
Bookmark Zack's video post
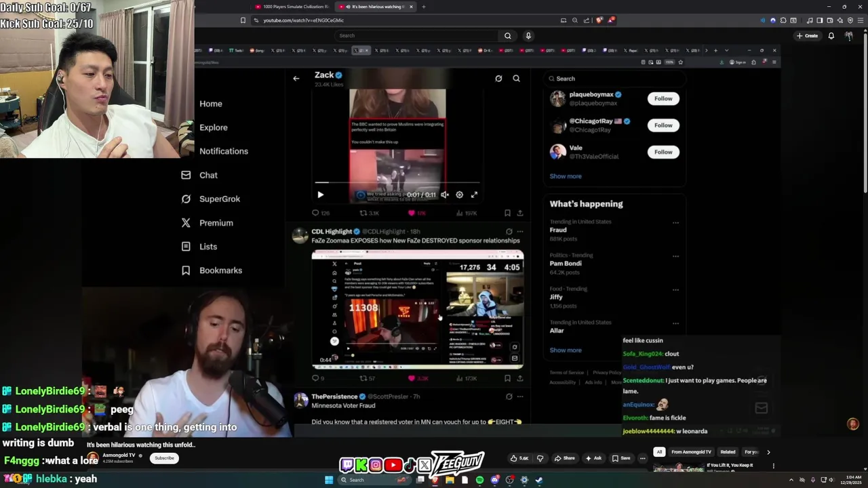507,213
